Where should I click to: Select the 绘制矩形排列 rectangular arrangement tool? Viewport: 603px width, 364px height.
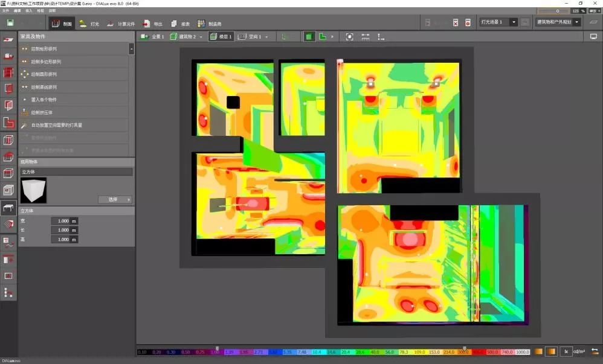click(x=45, y=49)
